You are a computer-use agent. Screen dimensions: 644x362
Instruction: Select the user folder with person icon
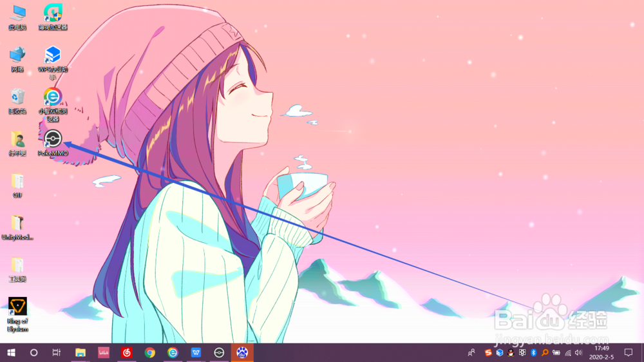pyautogui.click(x=17, y=144)
